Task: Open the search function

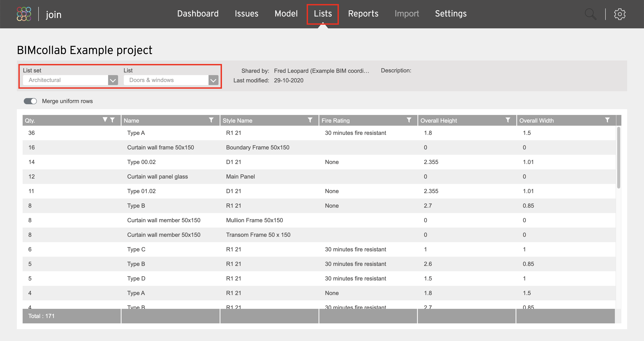Action: pos(590,14)
